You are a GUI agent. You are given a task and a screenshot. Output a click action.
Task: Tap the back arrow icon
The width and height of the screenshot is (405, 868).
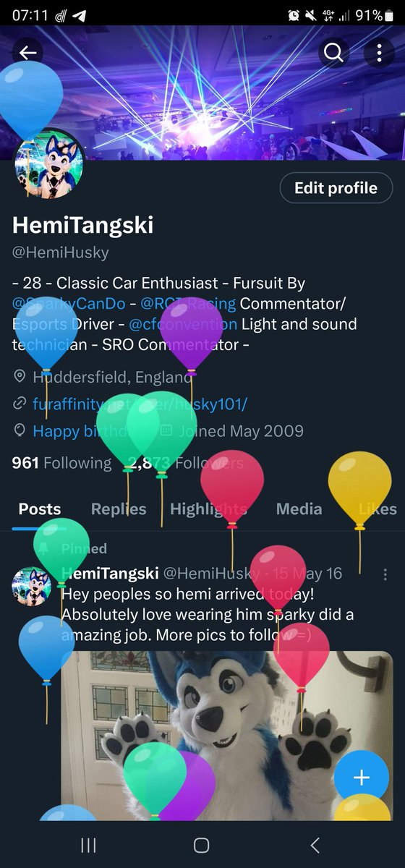coord(28,52)
